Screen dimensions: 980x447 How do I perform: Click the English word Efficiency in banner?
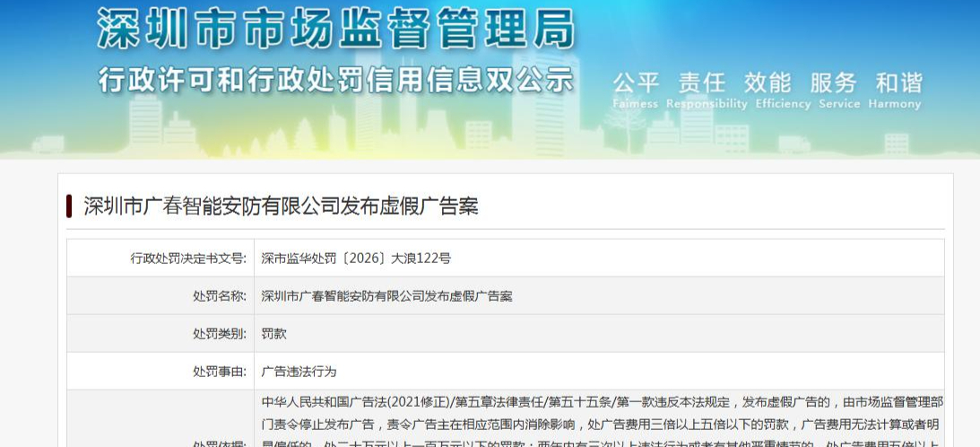[783, 104]
